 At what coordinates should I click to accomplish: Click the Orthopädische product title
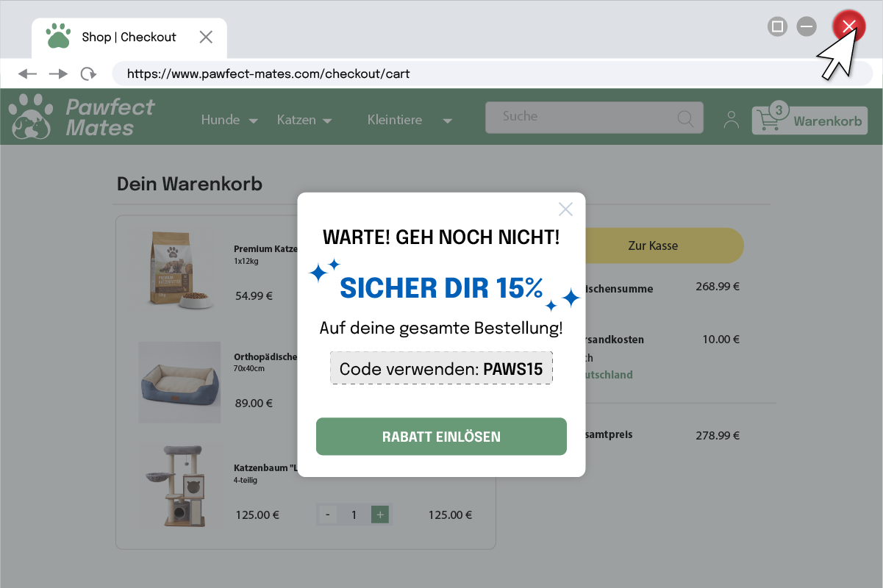265,357
